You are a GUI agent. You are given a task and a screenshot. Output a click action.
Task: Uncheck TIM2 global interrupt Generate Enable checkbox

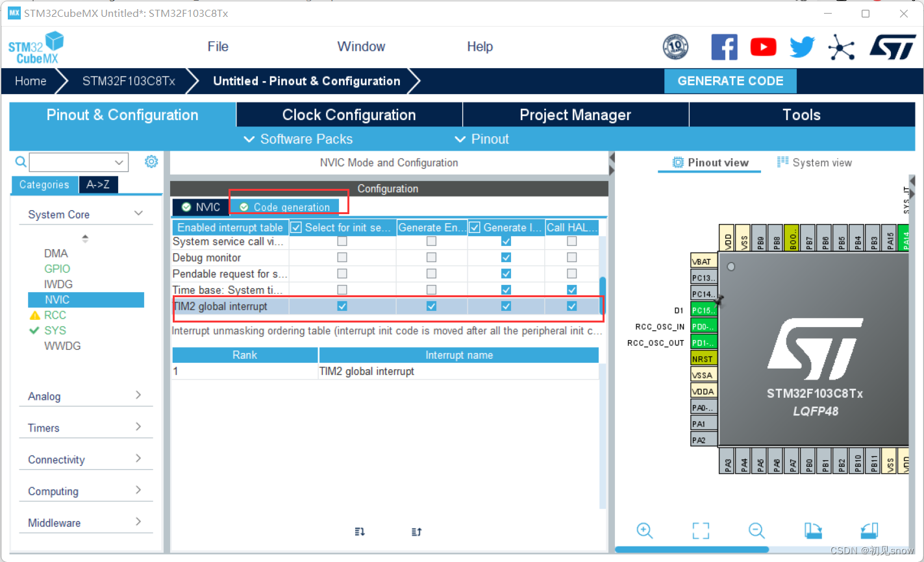(431, 306)
